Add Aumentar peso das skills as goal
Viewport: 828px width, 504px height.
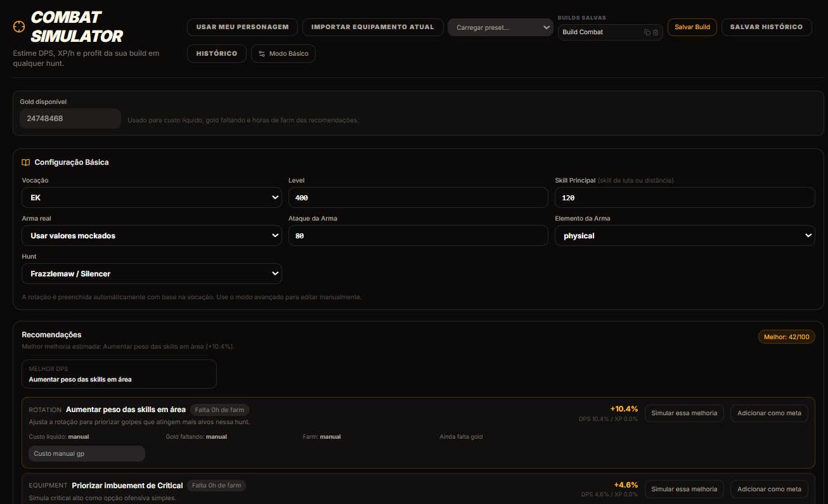tap(769, 413)
